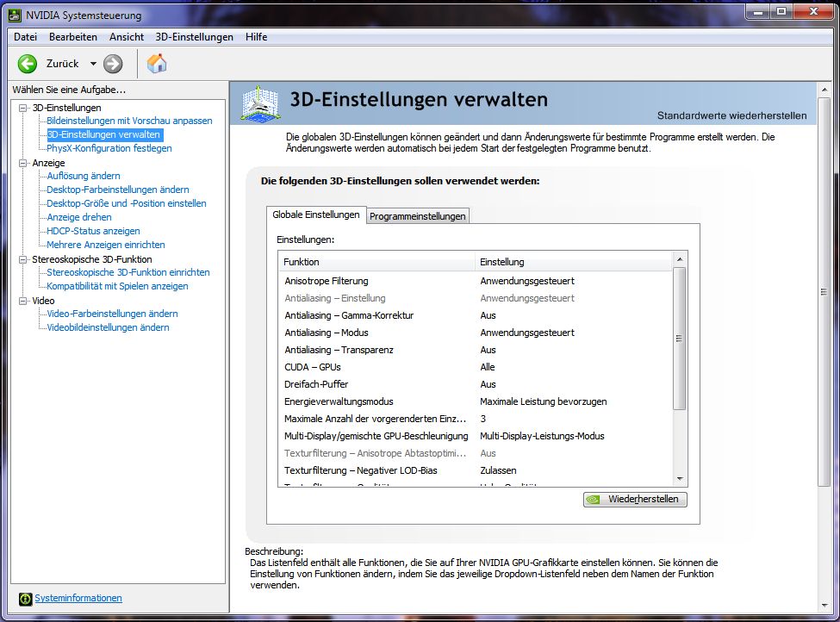Open the home page via house icon
The height and width of the screenshot is (622, 840).
pos(157,63)
